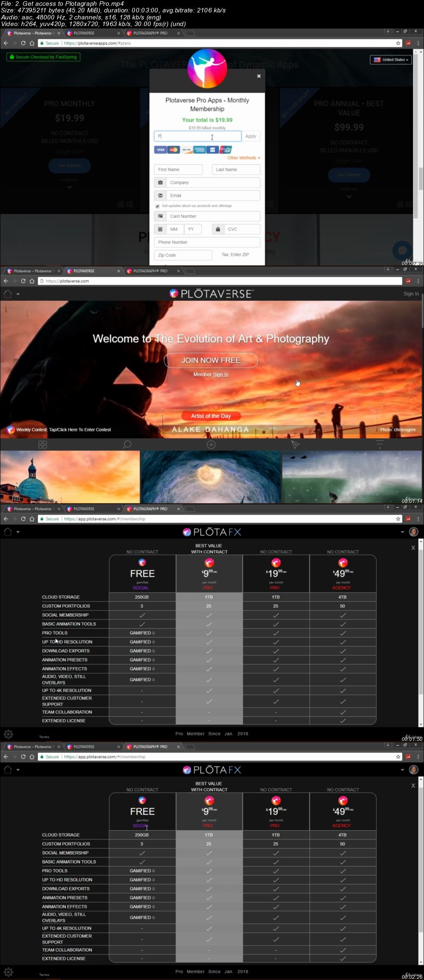Open the browser menu dots in the checkout frame
Screen dimensions: 424x980
tap(418, 43)
